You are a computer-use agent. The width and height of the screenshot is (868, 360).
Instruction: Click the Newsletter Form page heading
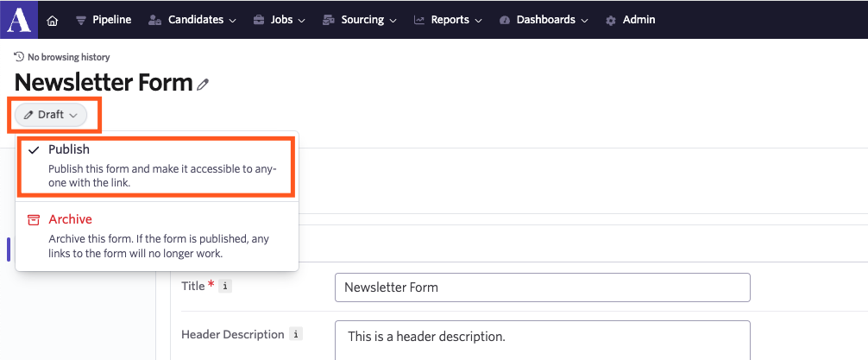103,83
